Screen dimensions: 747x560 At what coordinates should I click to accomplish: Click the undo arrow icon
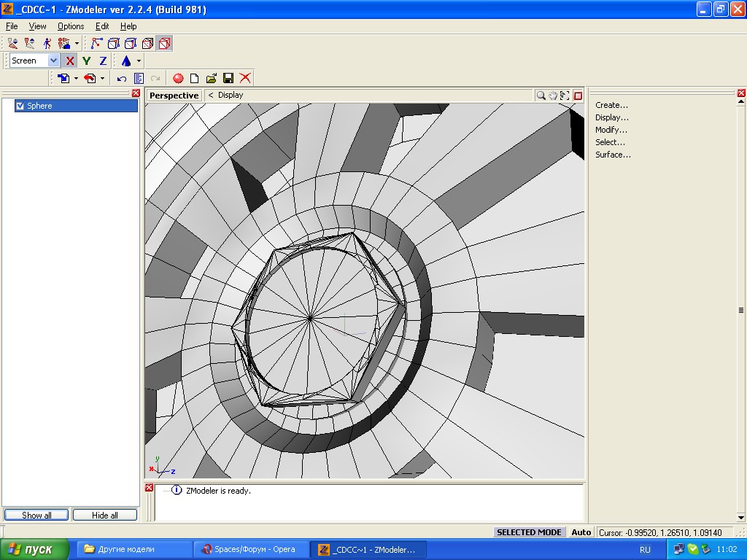[122, 78]
